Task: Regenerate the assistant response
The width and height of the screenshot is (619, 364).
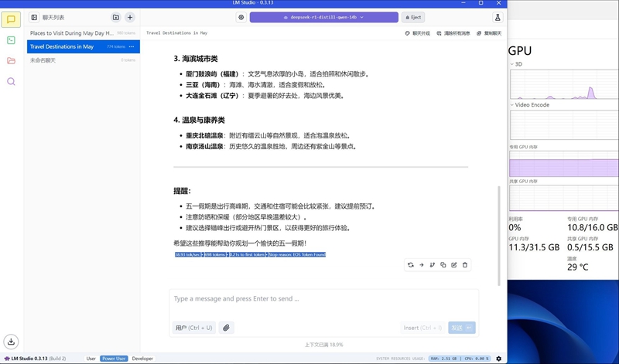Action: (x=410, y=265)
